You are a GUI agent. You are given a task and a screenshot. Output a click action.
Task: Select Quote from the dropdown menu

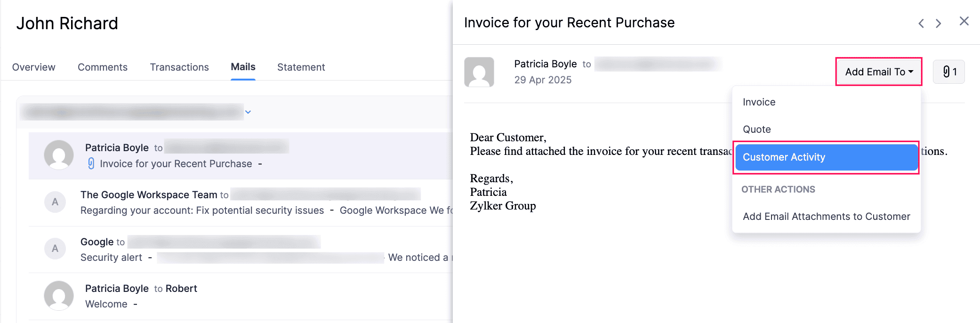point(756,129)
